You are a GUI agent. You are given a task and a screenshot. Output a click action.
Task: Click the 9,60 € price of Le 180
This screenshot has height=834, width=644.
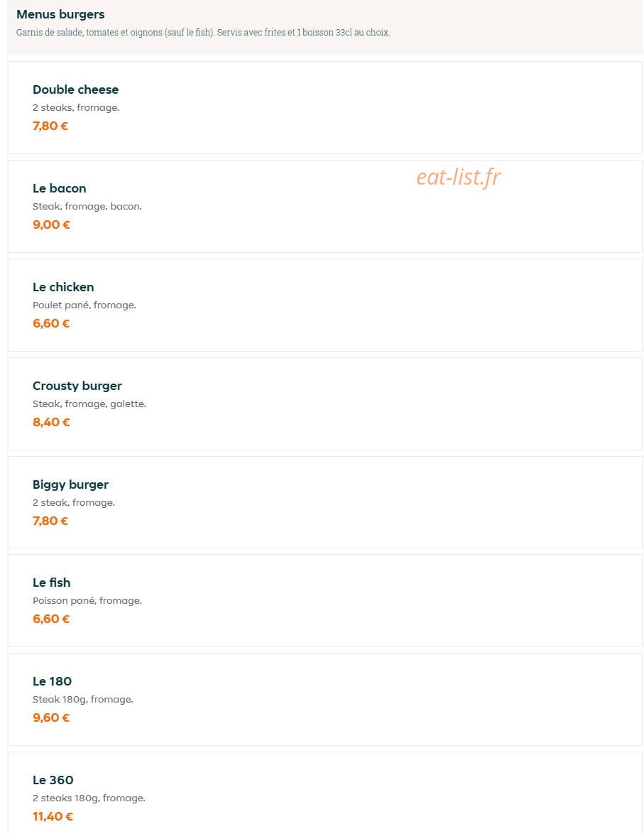pos(51,718)
